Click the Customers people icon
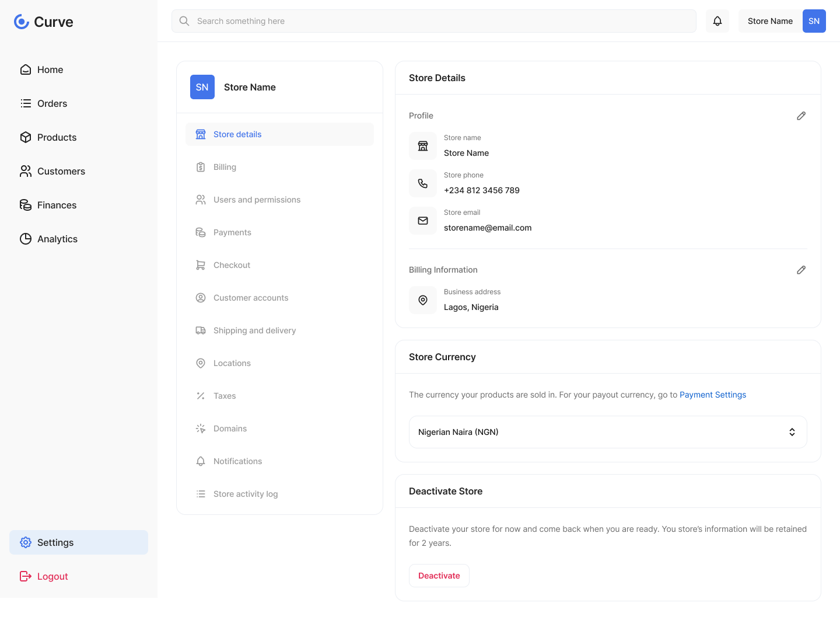This screenshot has height=620, width=840. click(26, 171)
